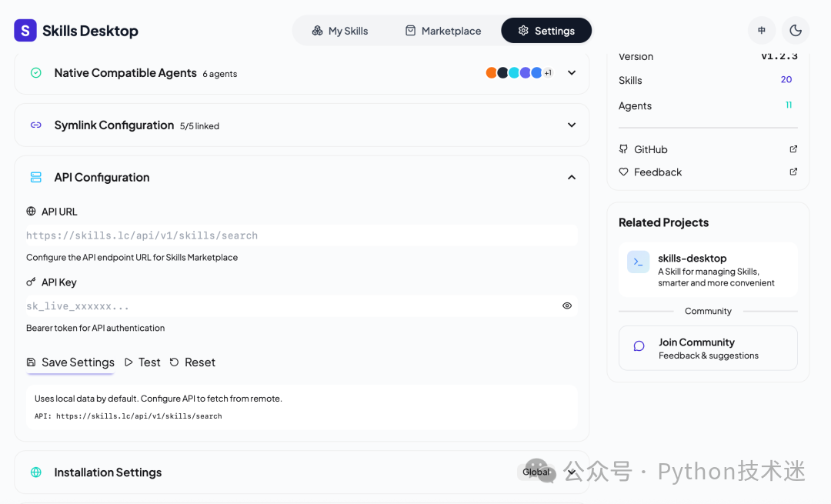
Task: Run the API Test button
Action: [142, 362]
